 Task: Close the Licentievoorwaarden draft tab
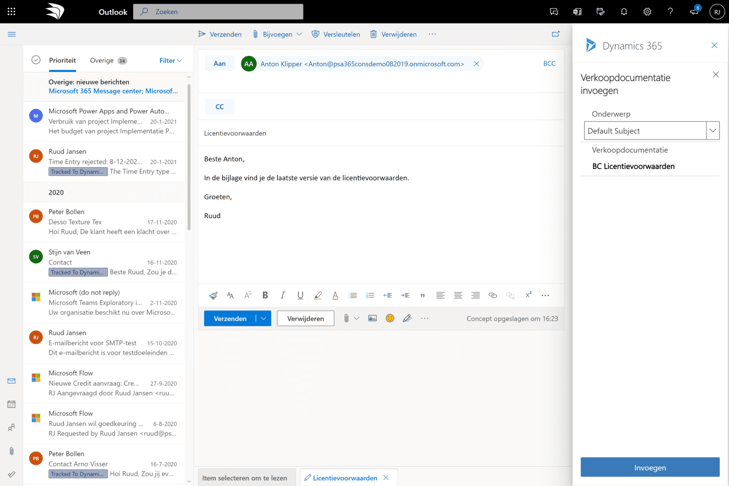click(386, 478)
